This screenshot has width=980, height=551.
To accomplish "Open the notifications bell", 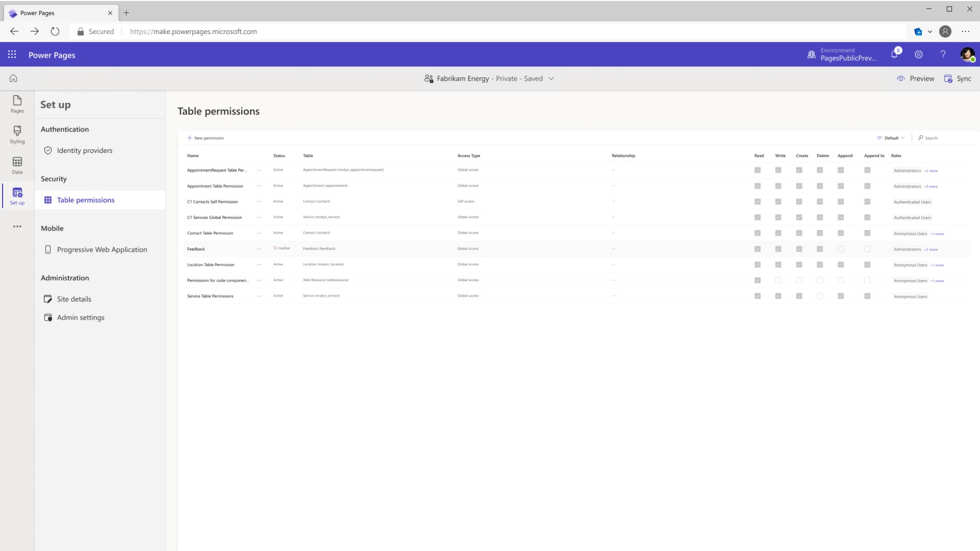I will (x=894, y=55).
